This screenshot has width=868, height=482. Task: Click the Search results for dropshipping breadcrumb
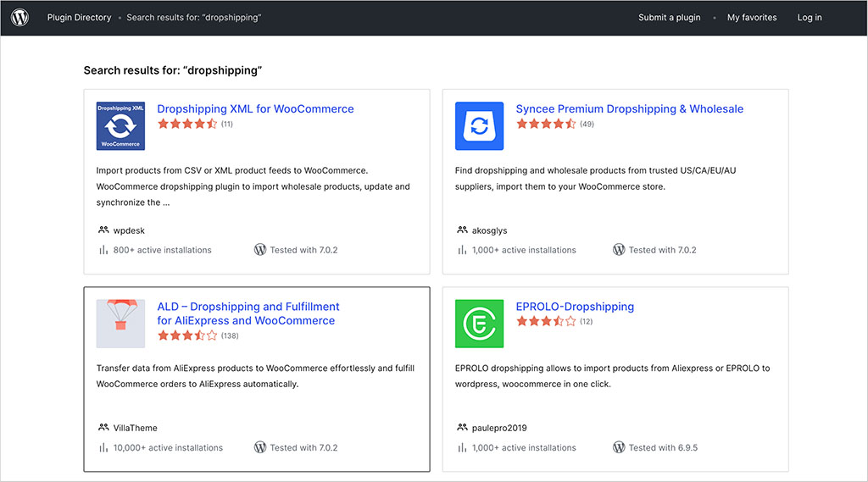(x=194, y=18)
